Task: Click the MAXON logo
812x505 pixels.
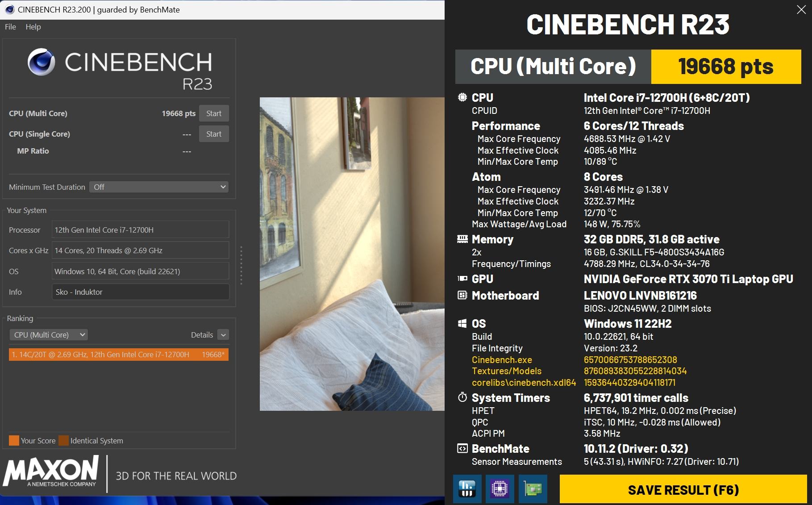Action: point(51,471)
